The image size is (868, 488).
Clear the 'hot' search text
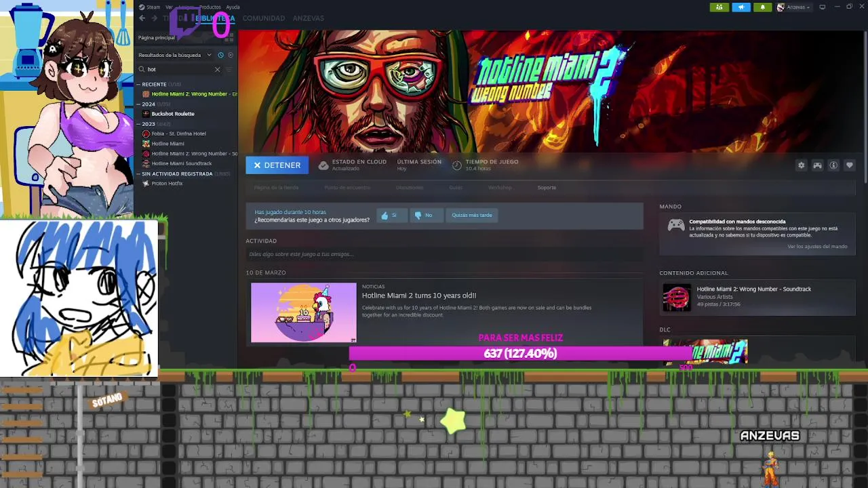pos(217,69)
